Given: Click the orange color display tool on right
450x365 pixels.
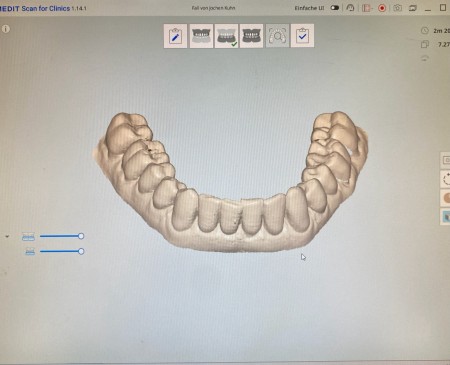Looking at the screenshot, I should pyautogui.click(x=446, y=198).
